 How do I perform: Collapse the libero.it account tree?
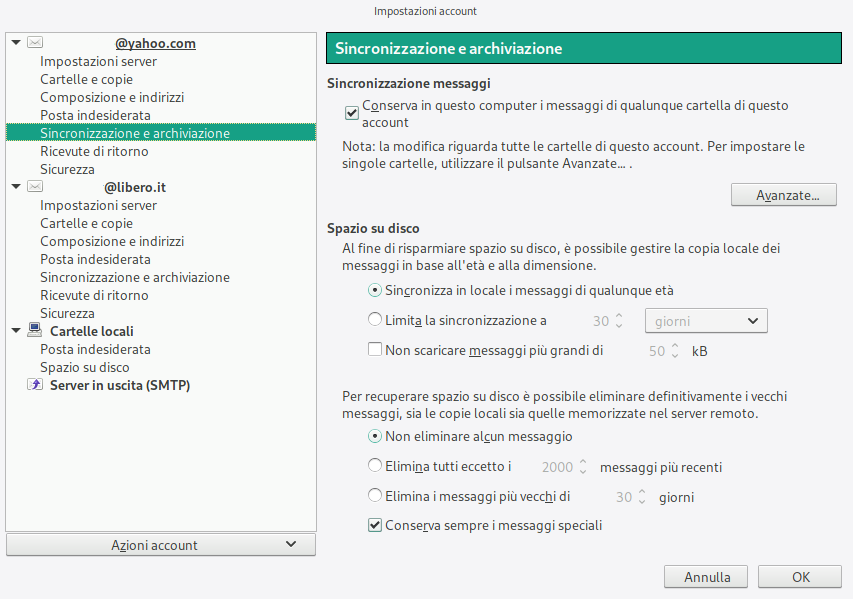(16, 187)
